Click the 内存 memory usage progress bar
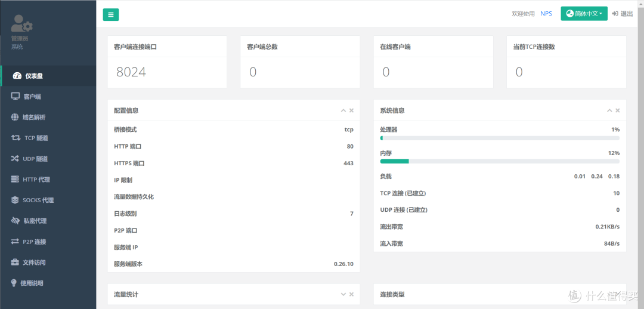Viewport: 644px width, 309px height. (x=500, y=161)
